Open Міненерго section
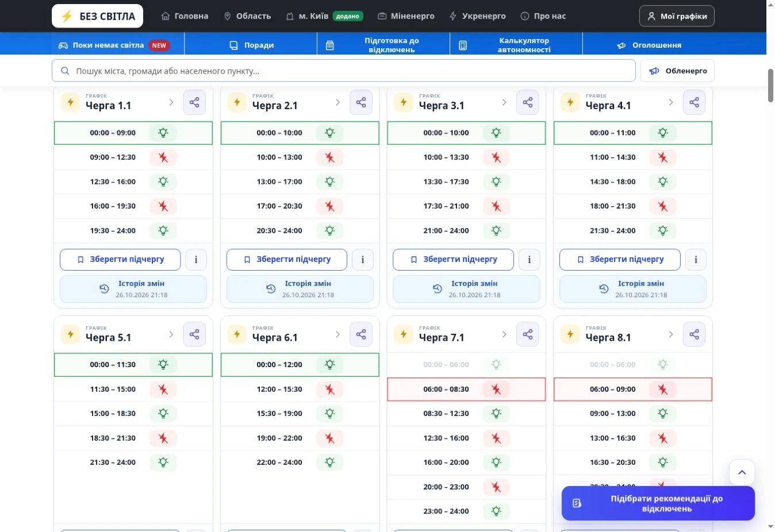This screenshot has height=532, width=775. tap(406, 16)
